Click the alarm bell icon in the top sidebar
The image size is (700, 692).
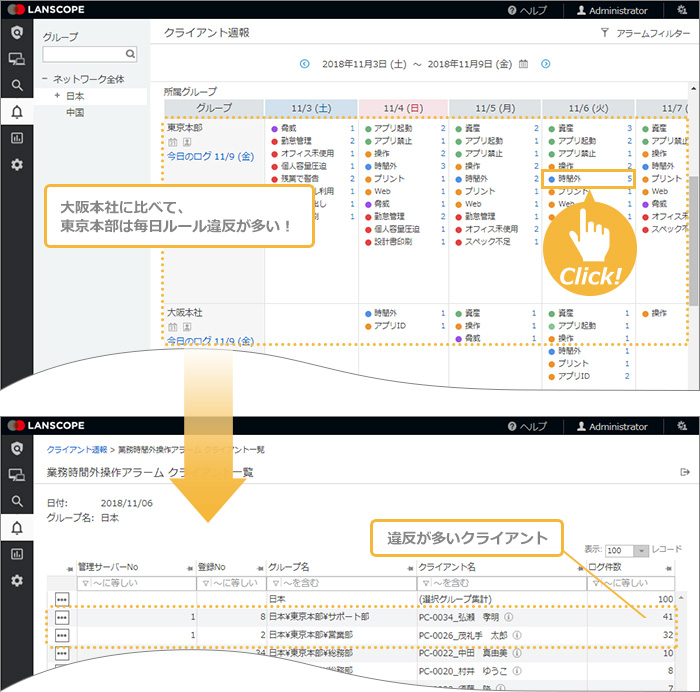[x=16, y=112]
